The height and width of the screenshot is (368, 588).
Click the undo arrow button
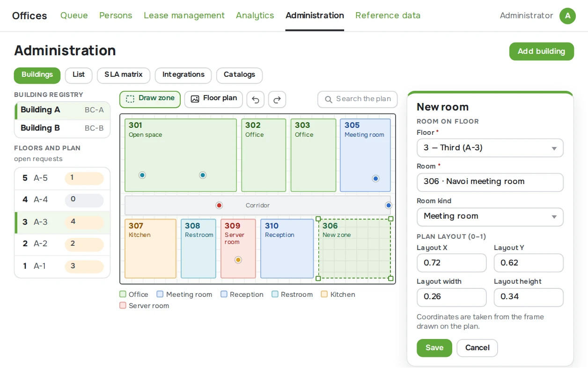coord(256,99)
